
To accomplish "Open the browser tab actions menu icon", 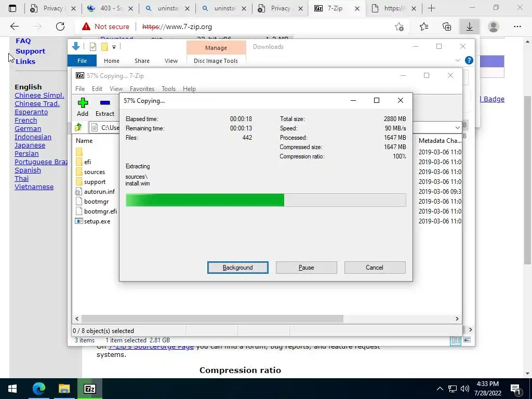I will coord(12,8).
